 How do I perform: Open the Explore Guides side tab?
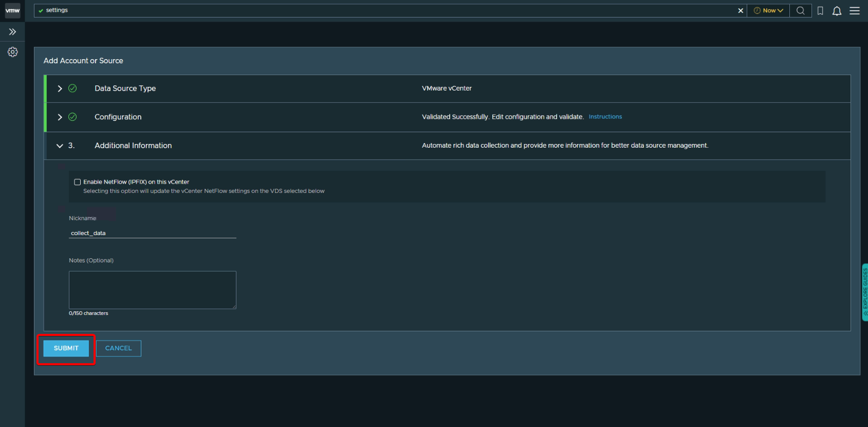pos(864,292)
